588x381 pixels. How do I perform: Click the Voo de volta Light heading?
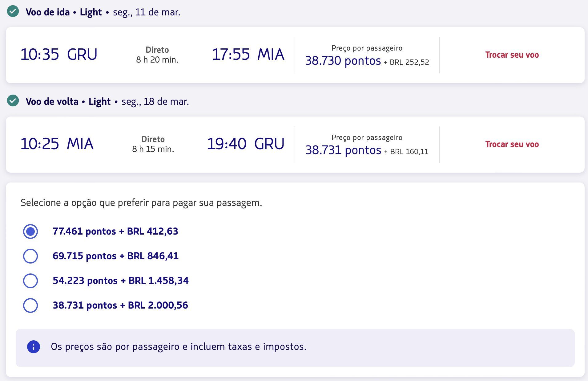click(x=68, y=101)
